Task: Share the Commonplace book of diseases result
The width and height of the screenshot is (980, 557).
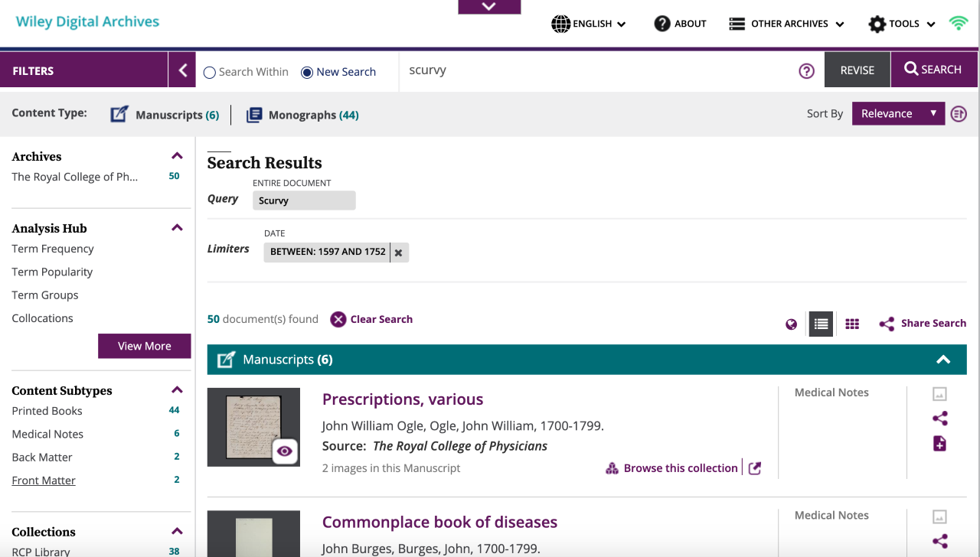Action: 940,541
